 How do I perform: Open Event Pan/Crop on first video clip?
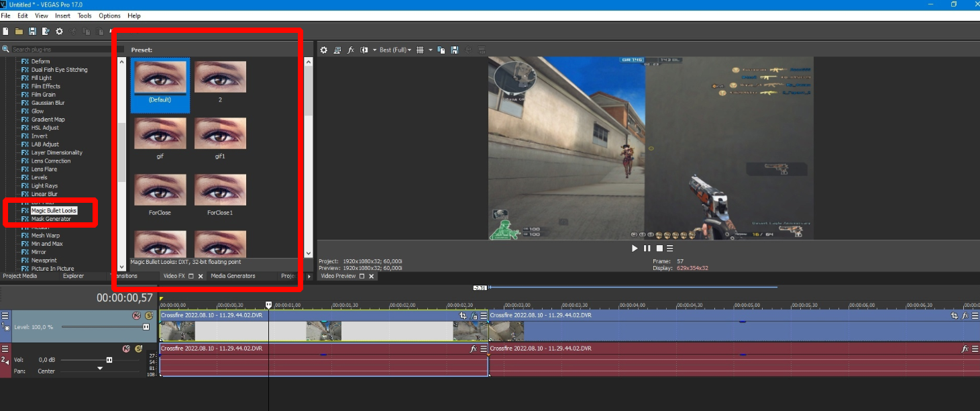coord(463,316)
